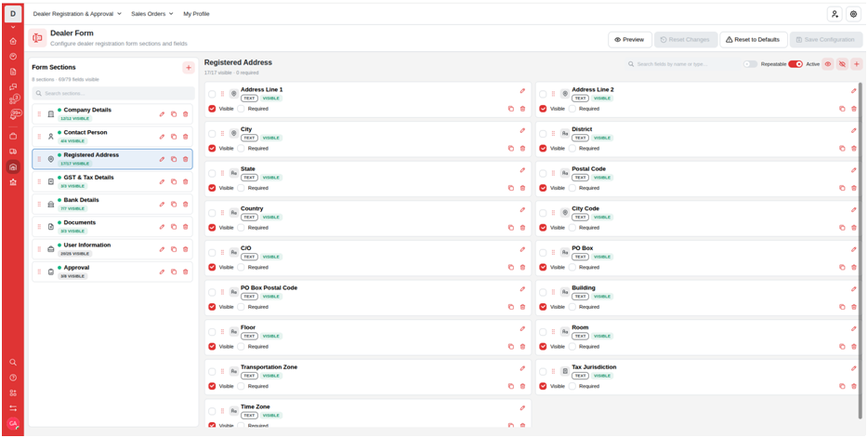Uncheck Visible for the Floor field
The image size is (868, 438).
tap(212, 347)
